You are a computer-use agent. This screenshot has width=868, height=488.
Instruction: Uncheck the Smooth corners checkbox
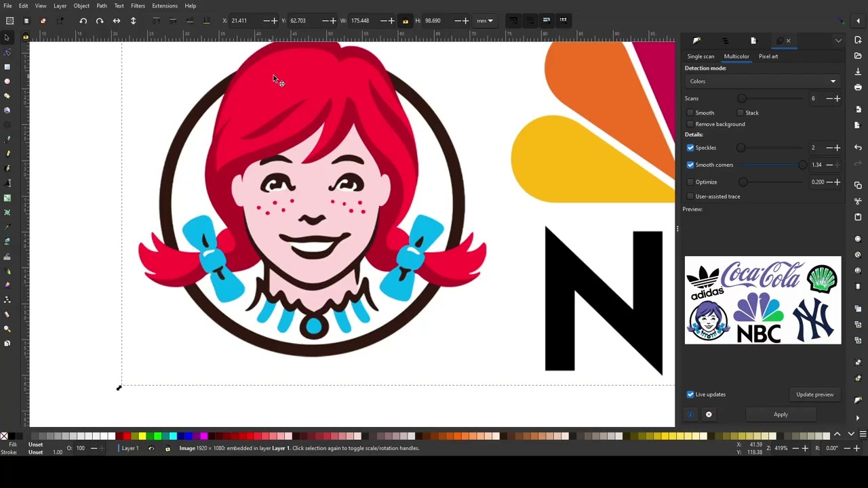pos(690,165)
